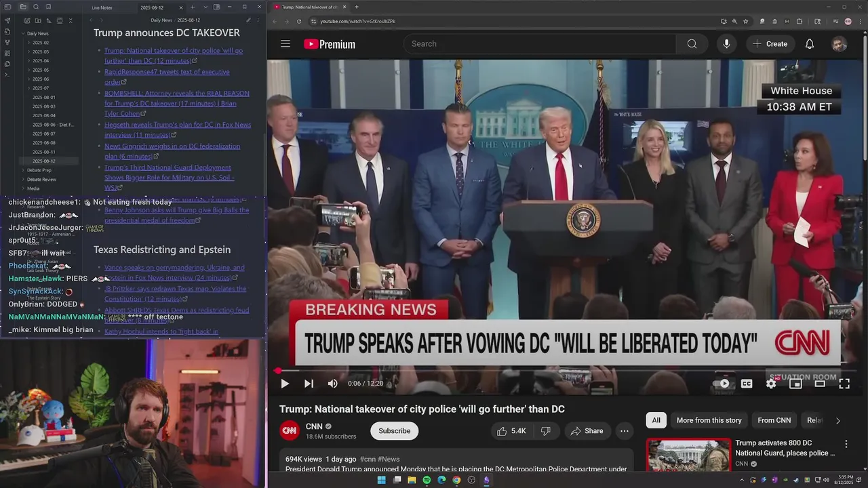This screenshot has height=488, width=868.
Task: Toggle Obsidian left sidebar panel icon
Action: click(x=7, y=7)
